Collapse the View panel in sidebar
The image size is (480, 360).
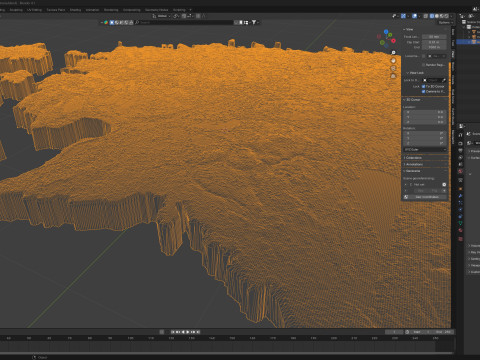(410, 29)
